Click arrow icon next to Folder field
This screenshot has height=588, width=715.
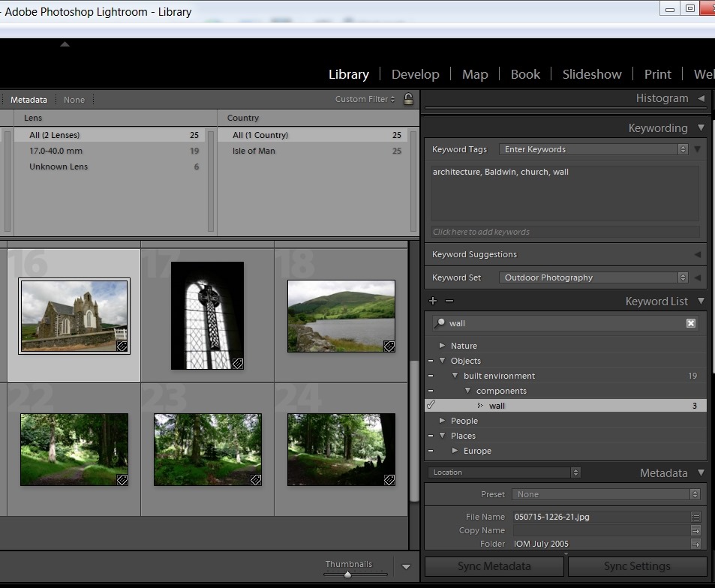(x=695, y=544)
